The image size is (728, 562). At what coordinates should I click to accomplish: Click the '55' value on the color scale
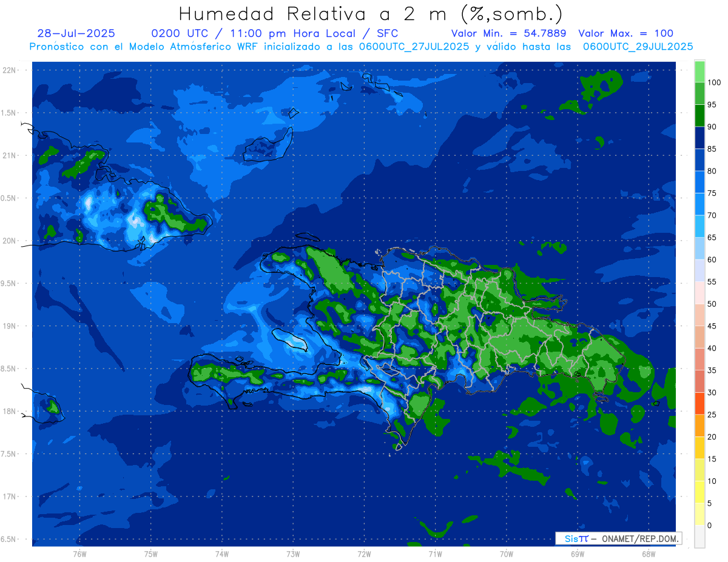(x=712, y=282)
